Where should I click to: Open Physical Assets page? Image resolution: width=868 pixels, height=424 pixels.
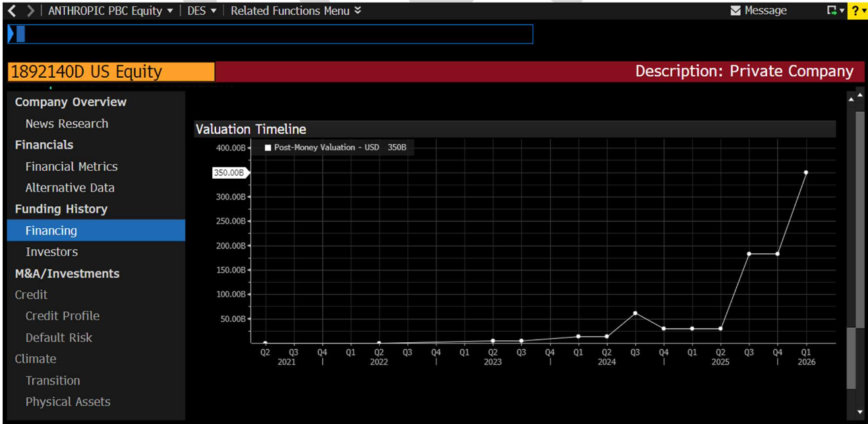click(68, 402)
